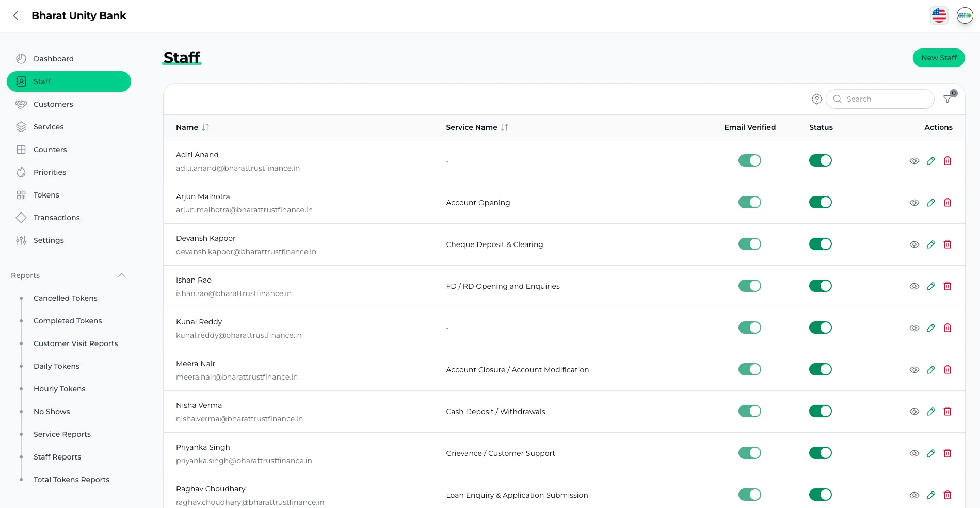Image resolution: width=980 pixels, height=508 pixels.
Task: Click the New Staff button
Action: coord(938,58)
